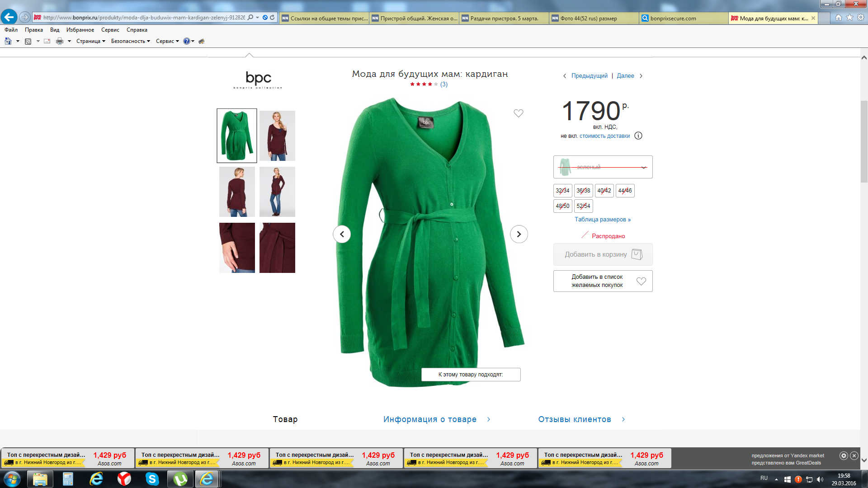This screenshot has width=868, height=488.
Task: Select size 36/38
Action: pos(584,191)
